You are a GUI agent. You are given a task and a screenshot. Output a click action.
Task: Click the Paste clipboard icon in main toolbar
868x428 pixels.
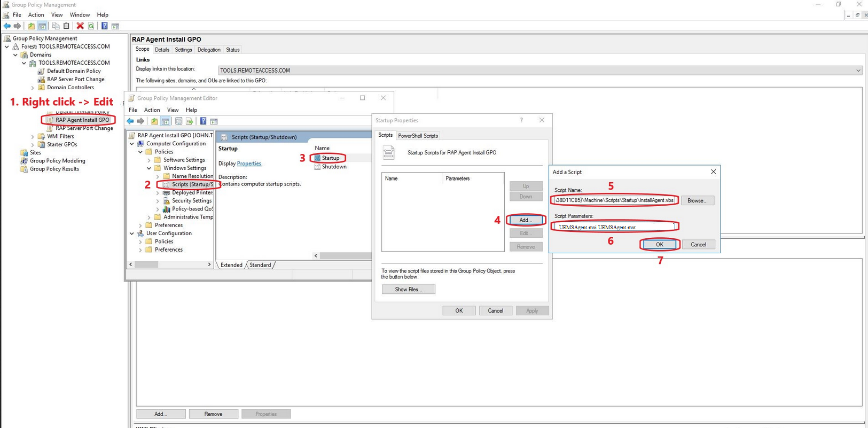(x=66, y=26)
